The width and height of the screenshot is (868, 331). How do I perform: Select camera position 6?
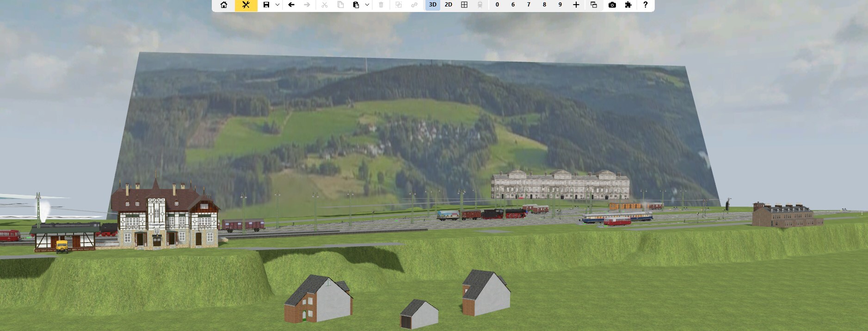tap(513, 5)
